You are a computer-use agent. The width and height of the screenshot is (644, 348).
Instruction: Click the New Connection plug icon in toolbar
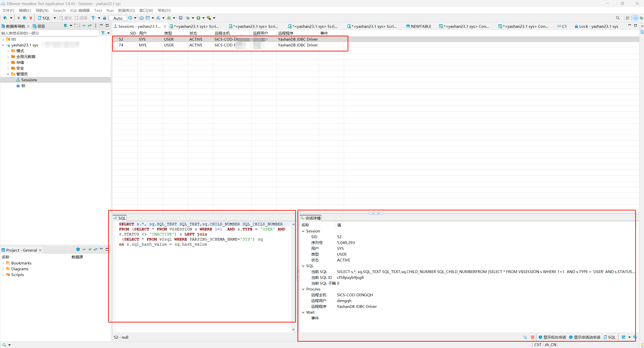click(x=5, y=18)
